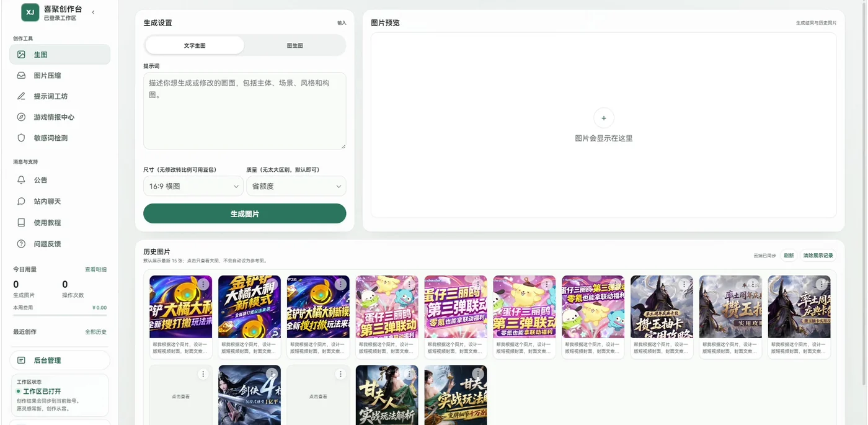Click the compass icon for 游戏情报中心

point(21,117)
